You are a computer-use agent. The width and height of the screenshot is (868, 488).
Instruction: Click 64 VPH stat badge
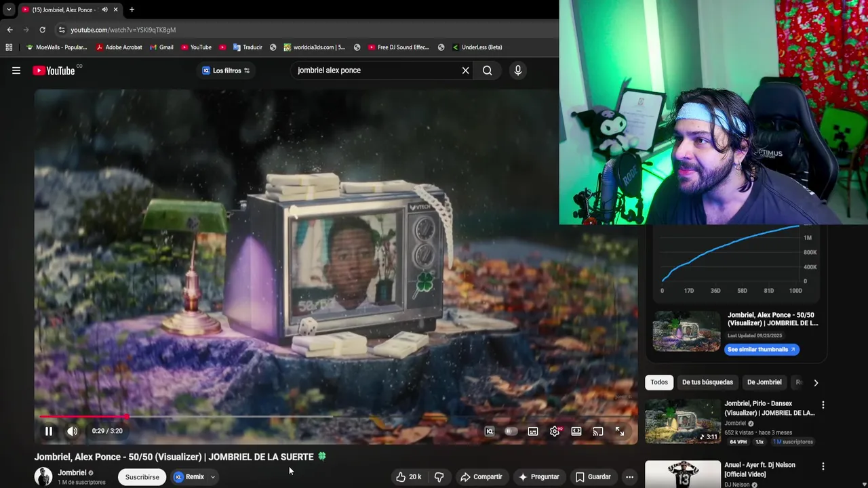pos(738,442)
